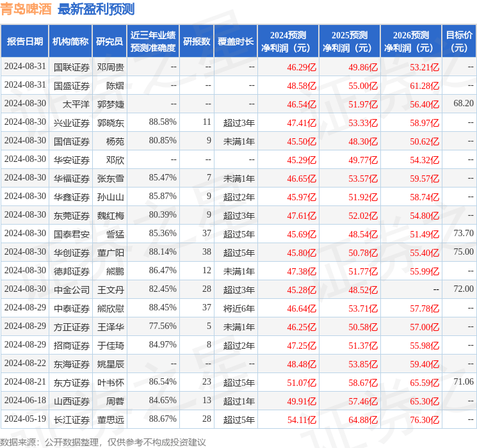Click the 2024-06-18 date cell
The image size is (477, 448).
pyautogui.click(x=25, y=400)
